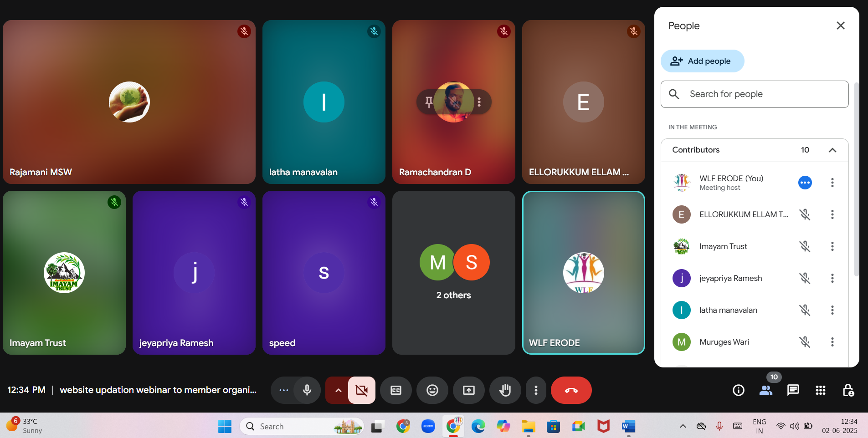Open volume control in system tray
This screenshot has height=438, width=868.
click(794, 426)
